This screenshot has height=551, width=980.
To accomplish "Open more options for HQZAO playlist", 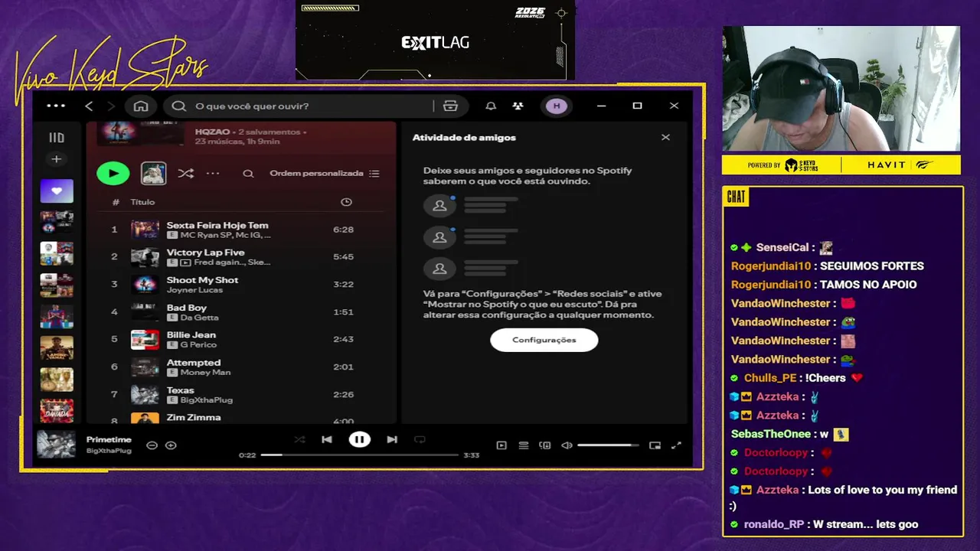I will click(213, 174).
